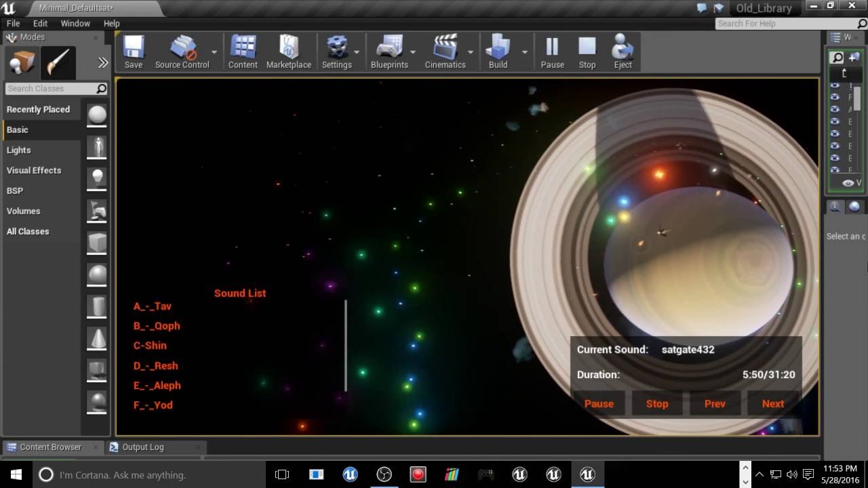
Task: Open Source Control toolbar icon
Action: coord(182,53)
